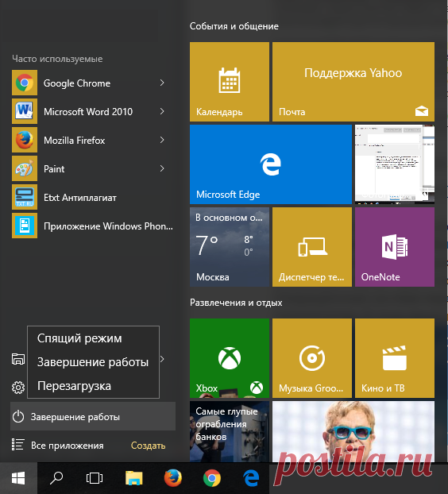Open the Календарь tile
This screenshot has height=494, width=448.
[x=230, y=82]
